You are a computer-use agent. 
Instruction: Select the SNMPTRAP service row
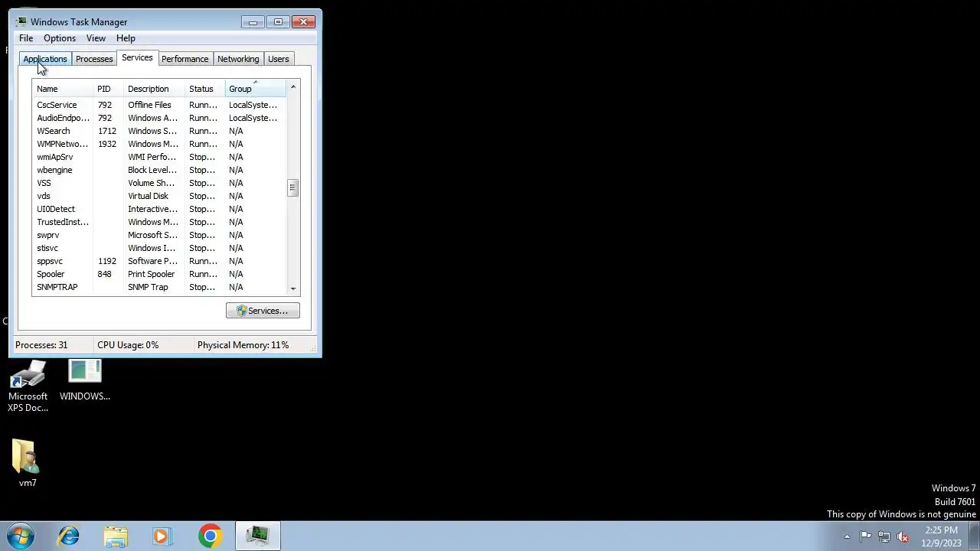pyautogui.click(x=159, y=287)
